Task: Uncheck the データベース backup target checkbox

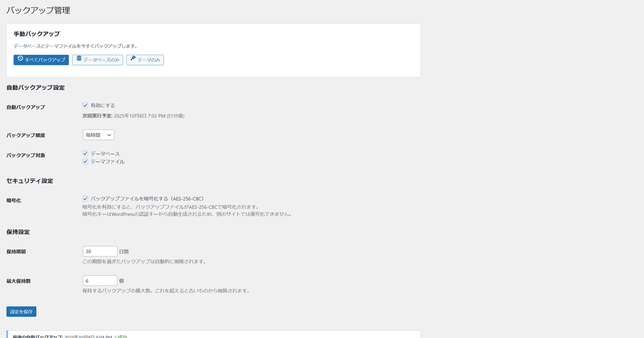Action: pos(85,154)
